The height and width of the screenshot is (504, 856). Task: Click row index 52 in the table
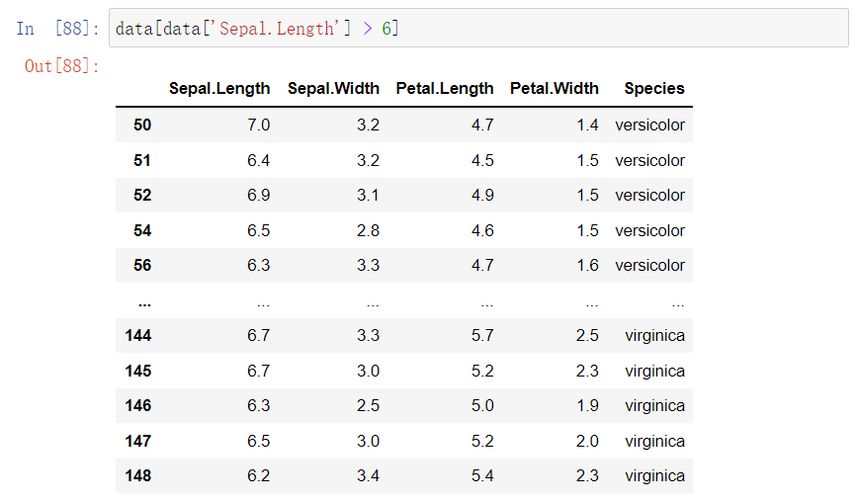coord(142,195)
